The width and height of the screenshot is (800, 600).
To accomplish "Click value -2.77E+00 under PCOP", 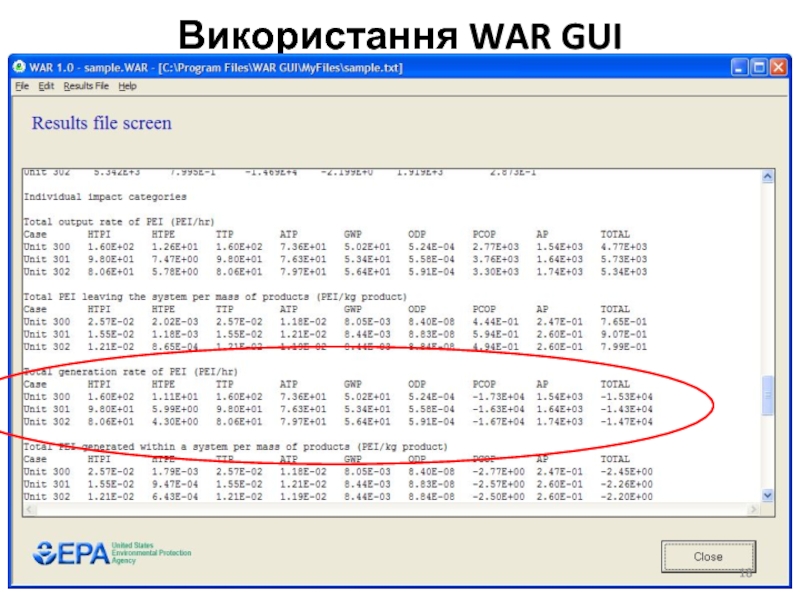I will tap(498, 472).
